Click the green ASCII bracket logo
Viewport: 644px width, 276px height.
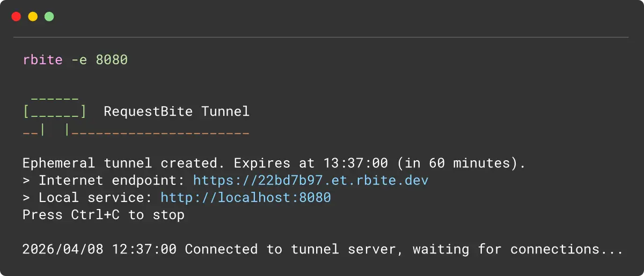tap(54, 111)
